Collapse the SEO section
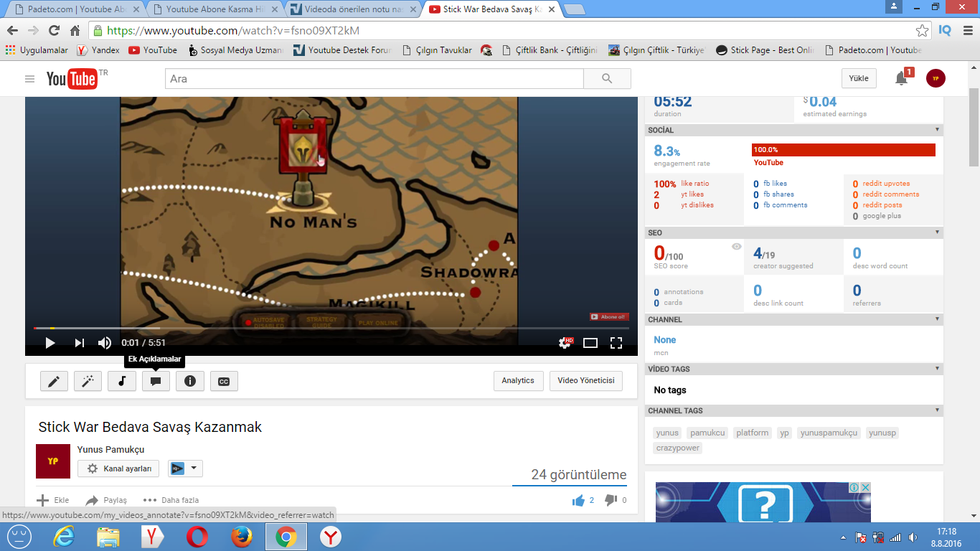 [937, 232]
